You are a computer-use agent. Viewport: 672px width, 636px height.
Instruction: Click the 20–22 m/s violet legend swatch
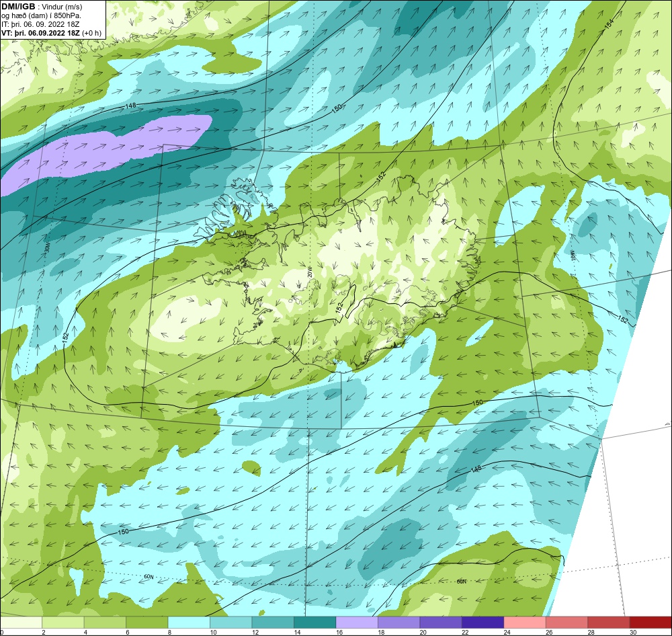(x=441, y=623)
